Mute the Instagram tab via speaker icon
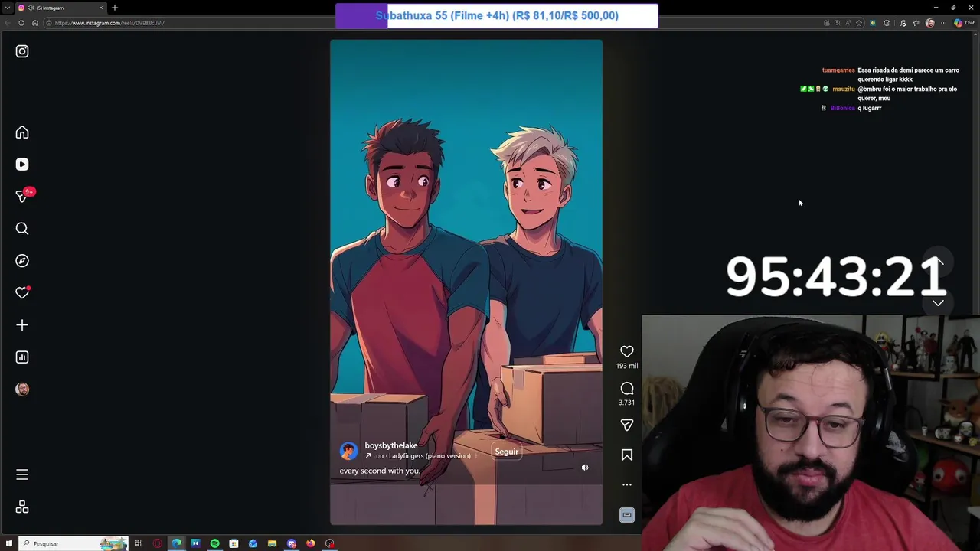The height and width of the screenshot is (551, 980). [30, 8]
